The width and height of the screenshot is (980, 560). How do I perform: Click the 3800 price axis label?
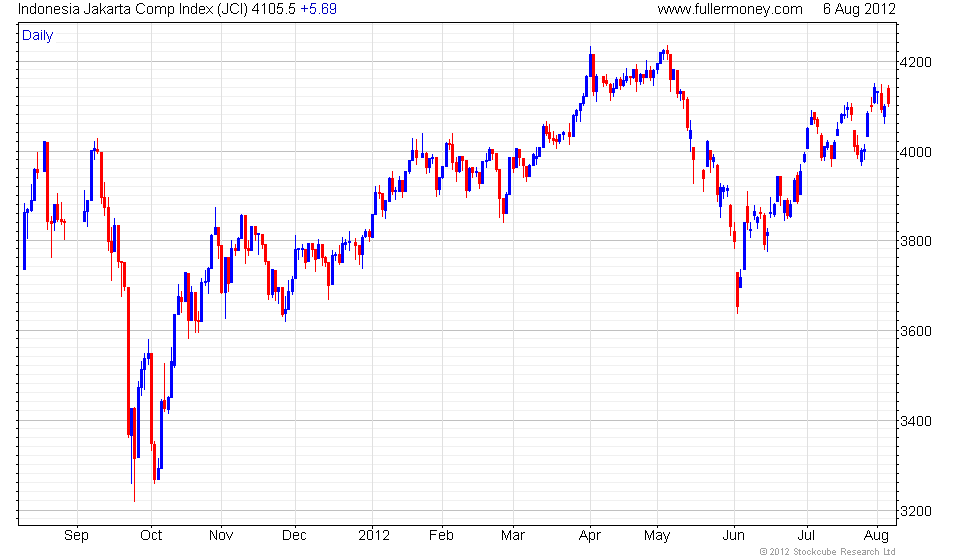pos(916,241)
